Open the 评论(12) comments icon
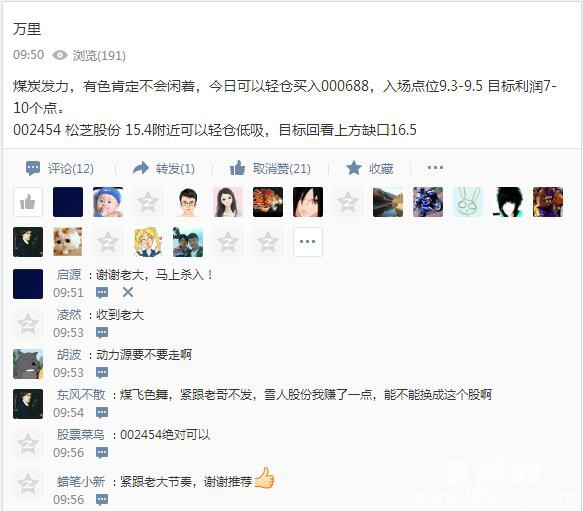The width and height of the screenshot is (583, 511). (33, 168)
